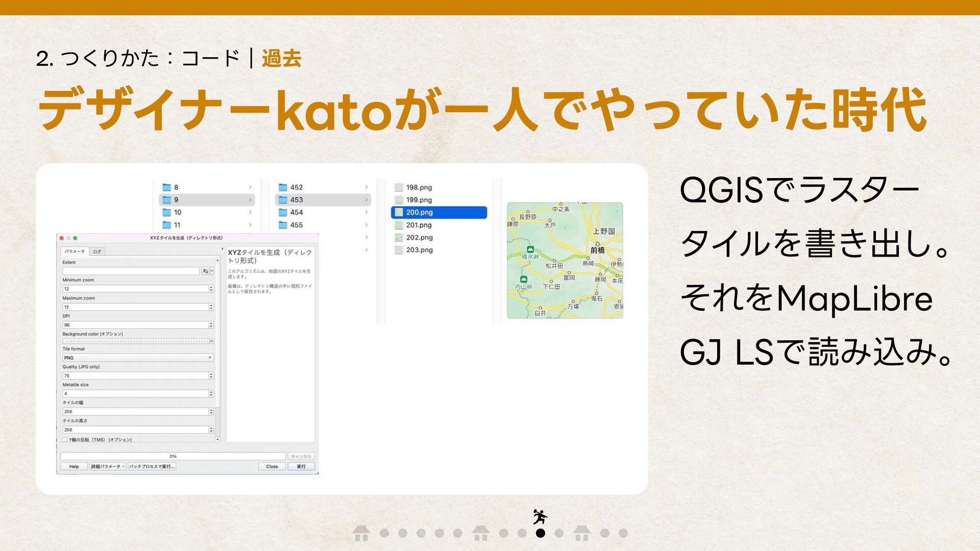Switch to the ログ tab
Screen dimensions: 980x551
point(97,252)
